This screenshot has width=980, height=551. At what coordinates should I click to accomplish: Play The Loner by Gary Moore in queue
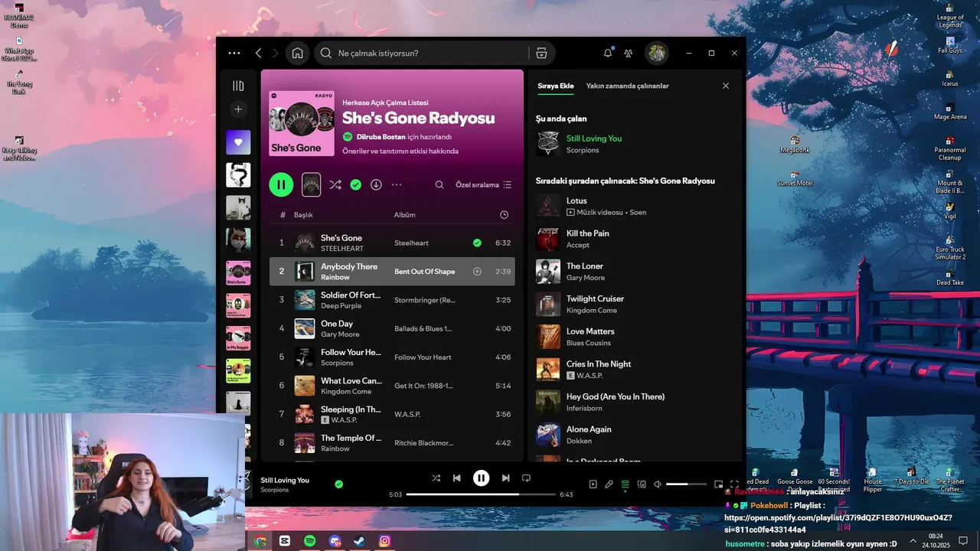click(635, 272)
